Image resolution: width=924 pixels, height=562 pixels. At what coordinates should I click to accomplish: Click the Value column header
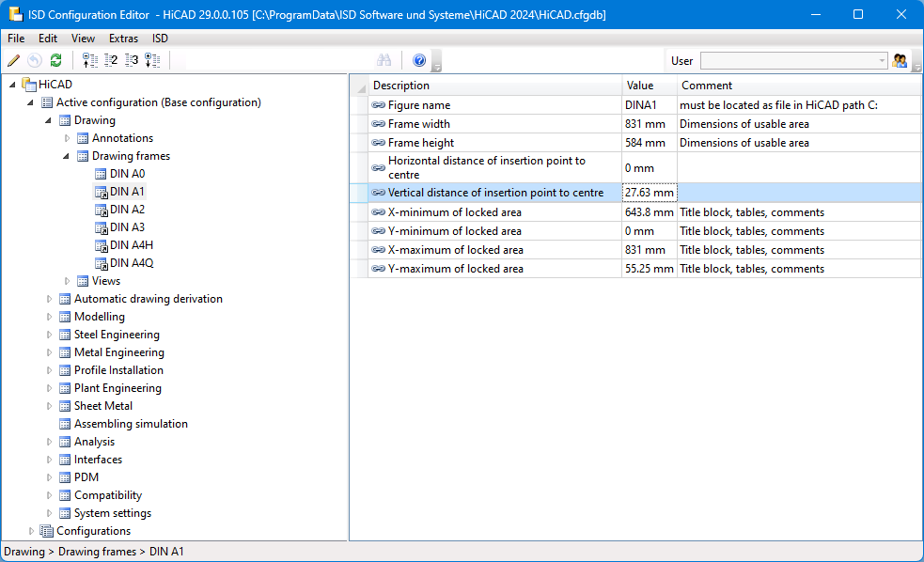pyautogui.click(x=650, y=86)
